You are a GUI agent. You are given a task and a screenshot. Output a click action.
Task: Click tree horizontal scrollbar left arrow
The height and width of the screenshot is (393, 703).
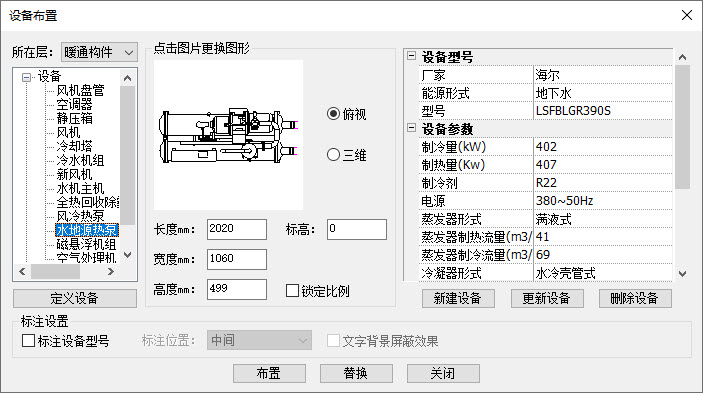click(22, 272)
